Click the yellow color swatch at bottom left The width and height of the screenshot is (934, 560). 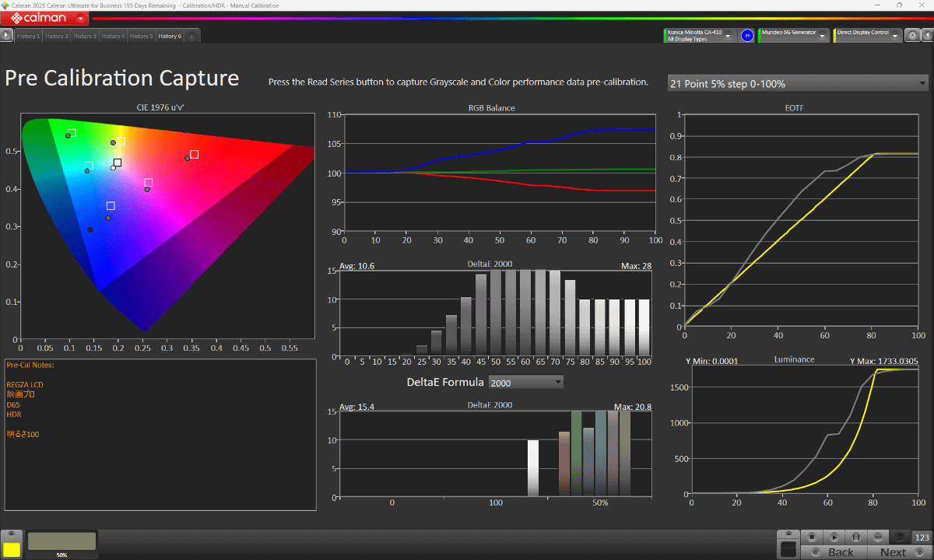point(12,549)
